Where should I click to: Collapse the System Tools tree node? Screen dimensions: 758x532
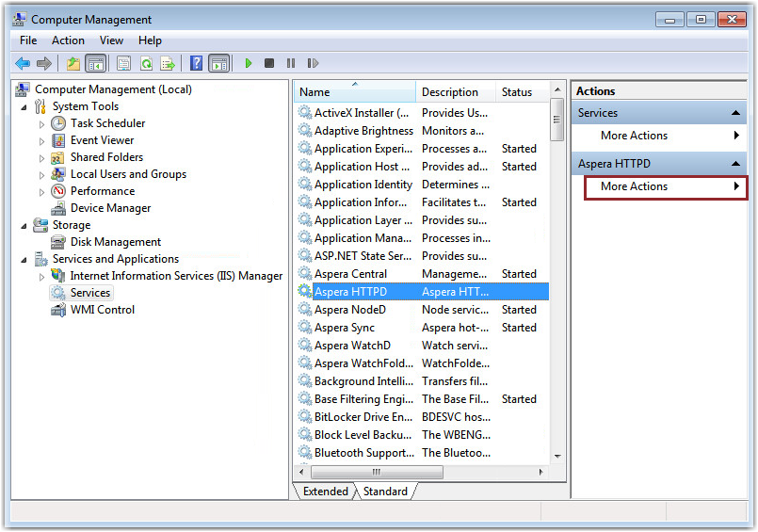(24, 107)
